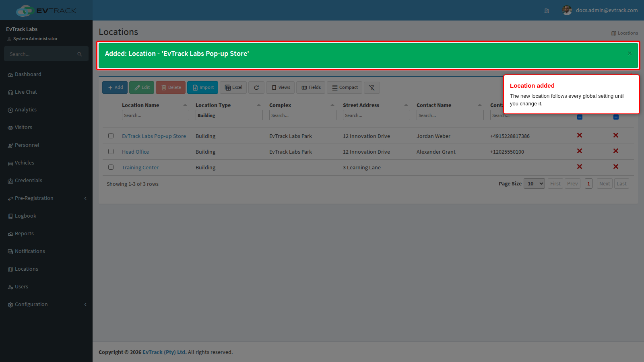Export table with the Excel button

(x=233, y=88)
